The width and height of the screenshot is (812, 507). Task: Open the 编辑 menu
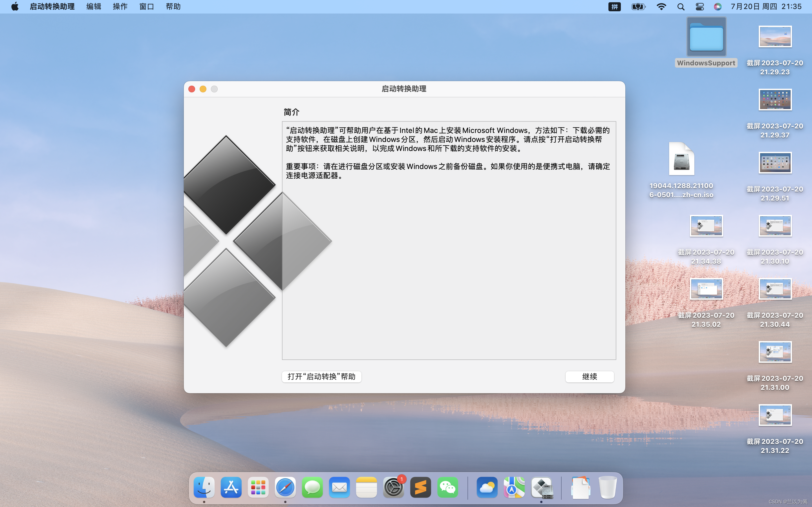tap(94, 7)
